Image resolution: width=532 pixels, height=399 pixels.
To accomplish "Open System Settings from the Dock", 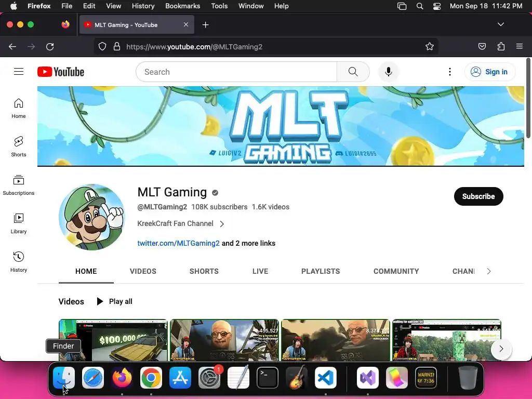I will point(209,378).
